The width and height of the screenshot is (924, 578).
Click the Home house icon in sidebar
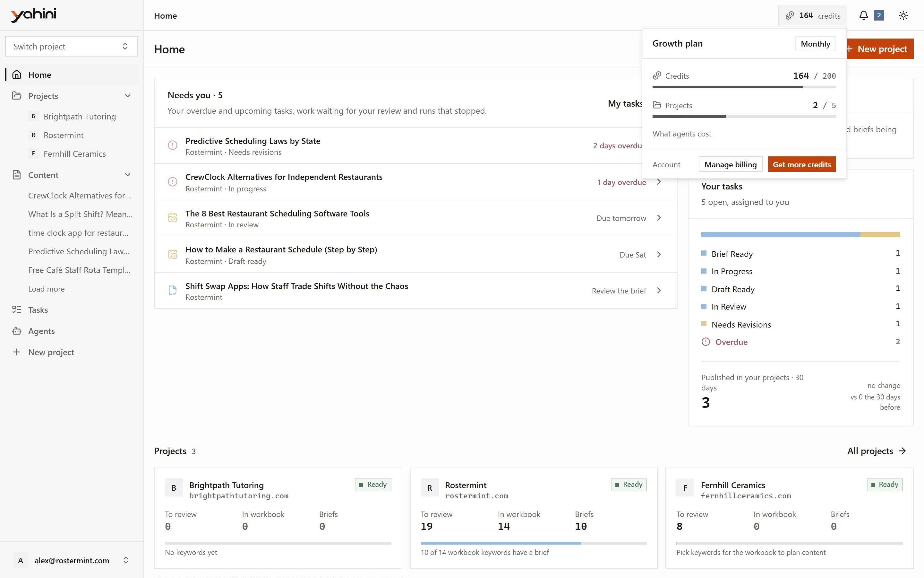[x=16, y=74]
